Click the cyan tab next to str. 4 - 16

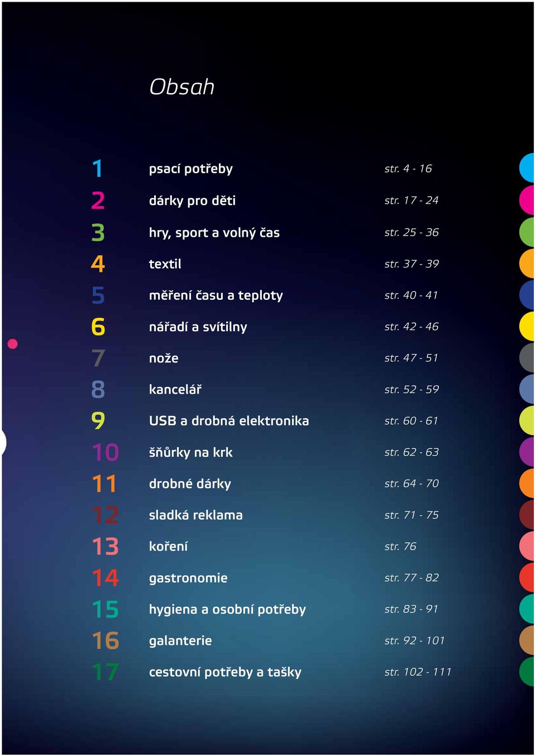(x=527, y=168)
